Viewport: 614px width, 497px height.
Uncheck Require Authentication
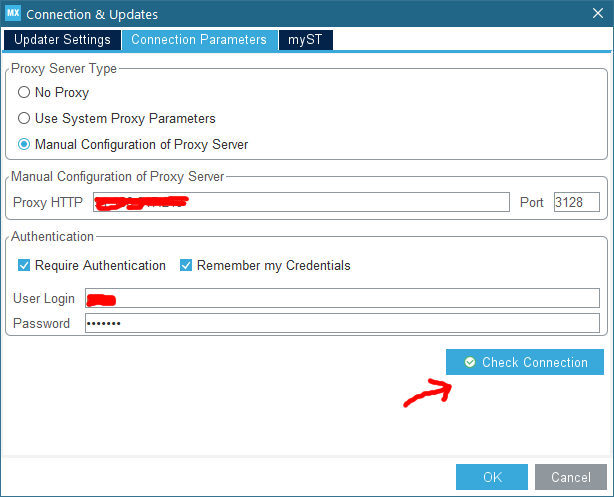(24, 266)
